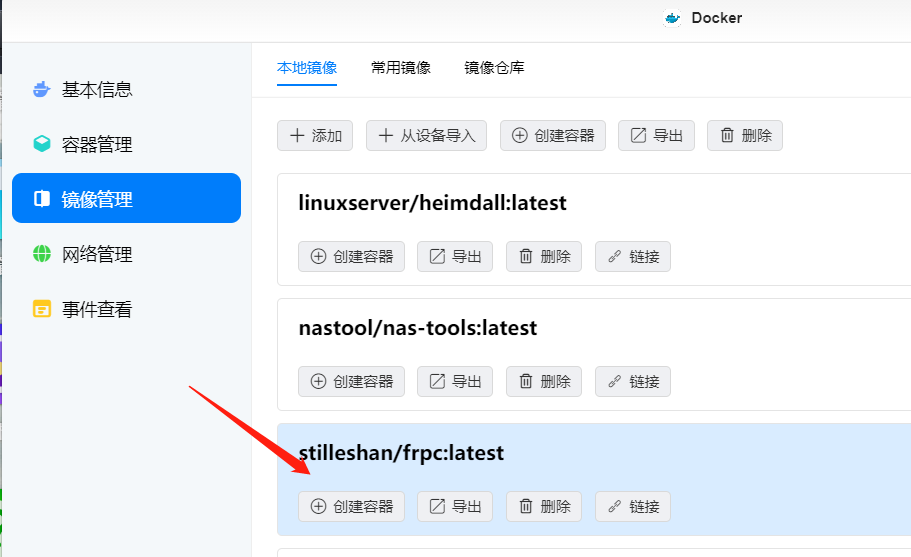Click the top toolbar 删除 button
The width and height of the screenshot is (911, 557).
745,135
